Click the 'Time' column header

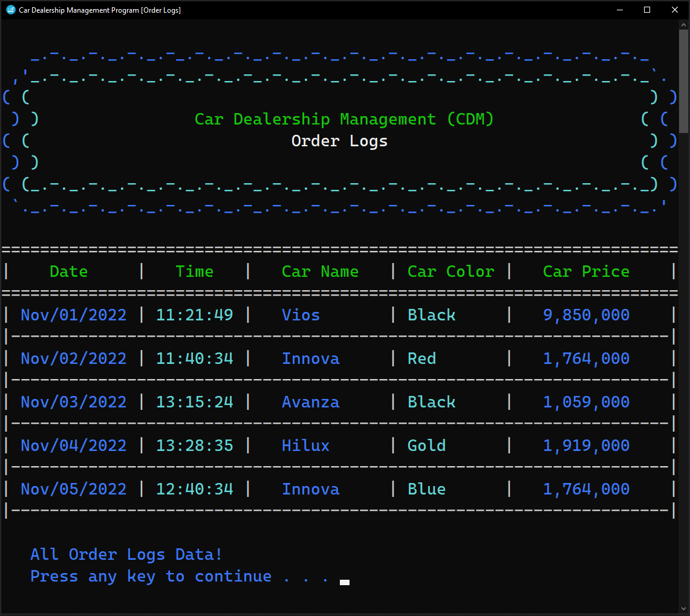(x=195, y=271)
